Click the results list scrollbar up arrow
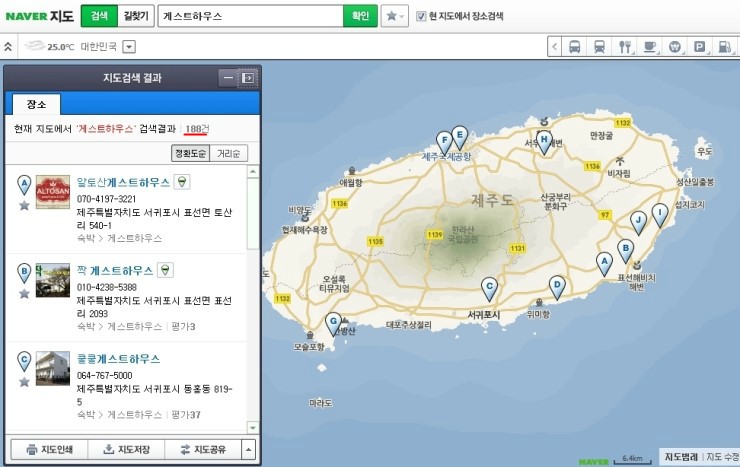Screen dimensions: 740x467 point(253,172)
